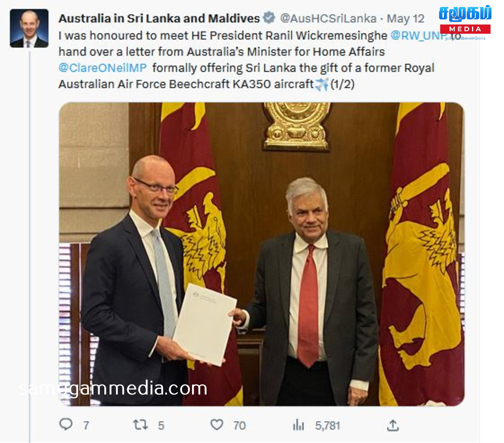Click the like count 70

[x=240, y=426]
